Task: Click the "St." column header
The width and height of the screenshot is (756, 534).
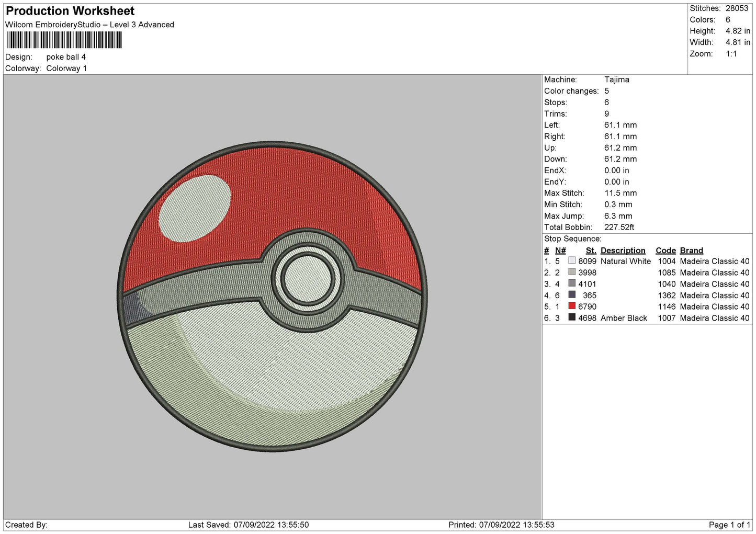Action: [591, 251]
